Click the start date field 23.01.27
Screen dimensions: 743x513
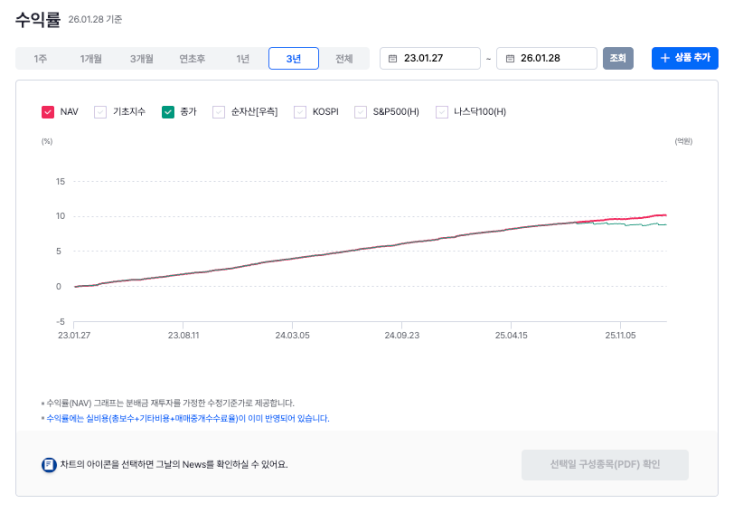[x=430, y=58]
